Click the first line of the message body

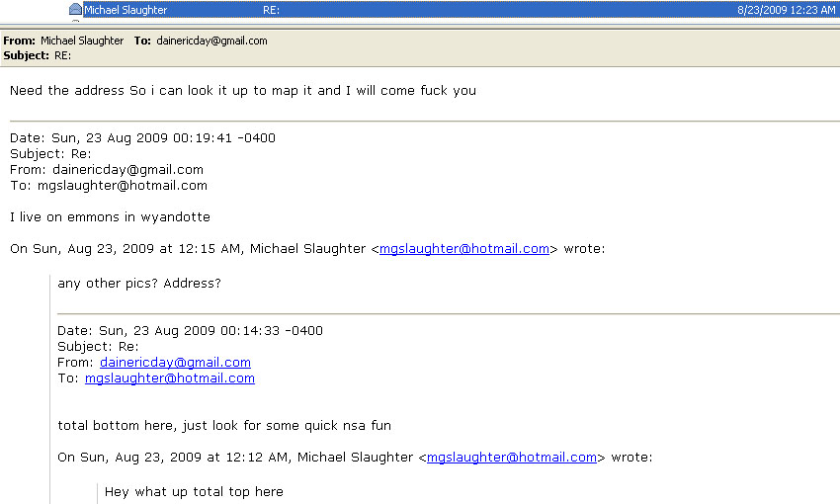[x=242, y=91]
